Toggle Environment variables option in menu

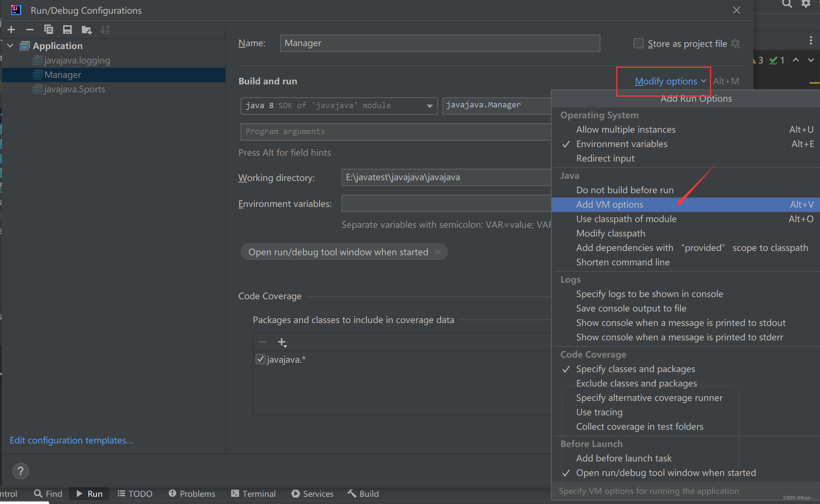(x=621, y=144)
